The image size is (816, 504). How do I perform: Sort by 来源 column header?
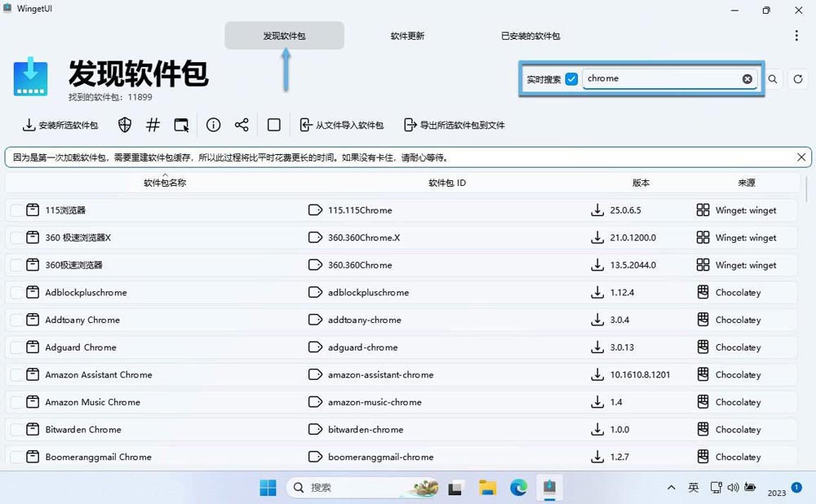tap(747, 183)
